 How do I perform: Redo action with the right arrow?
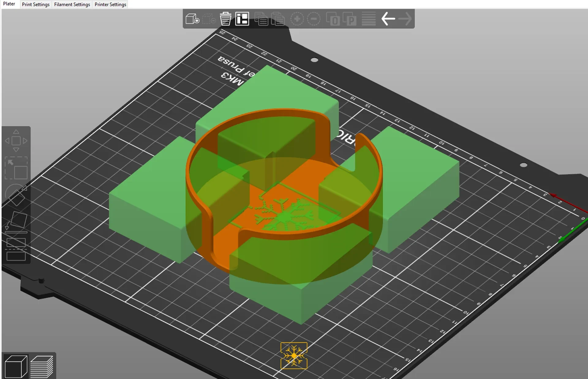[405, 19]
